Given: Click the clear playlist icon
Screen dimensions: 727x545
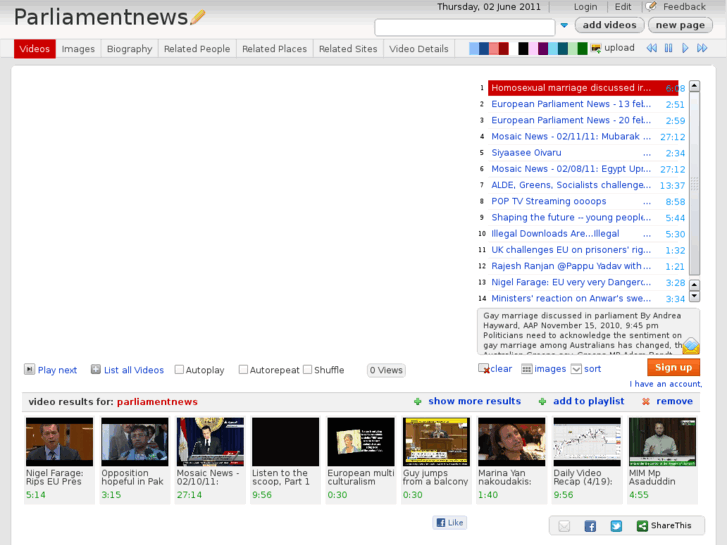Looking at the screenshot, I should pyautogui.click(x=484, y=369).
